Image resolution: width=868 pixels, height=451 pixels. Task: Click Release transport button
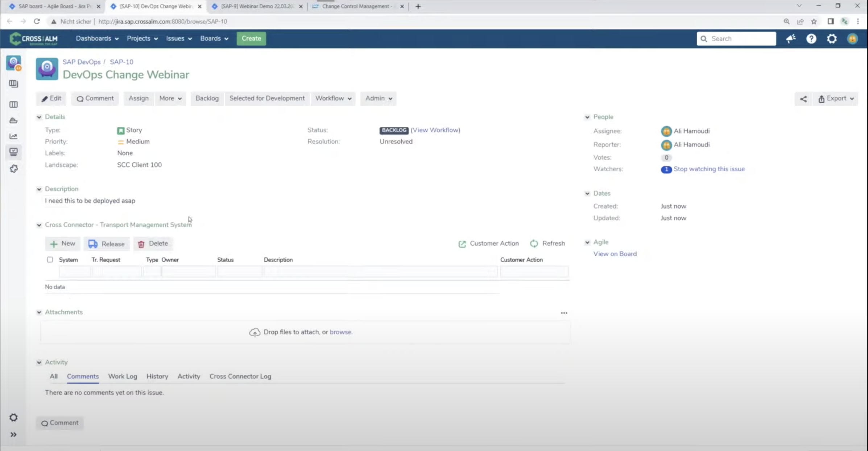coord(107,244)
